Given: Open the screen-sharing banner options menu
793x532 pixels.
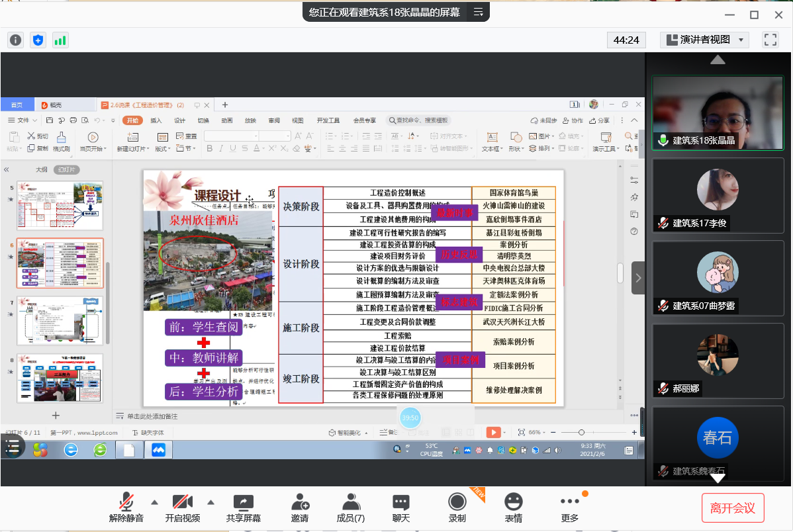Looking at the screenshot, I should pyautogui.click(x=478, y=12).
